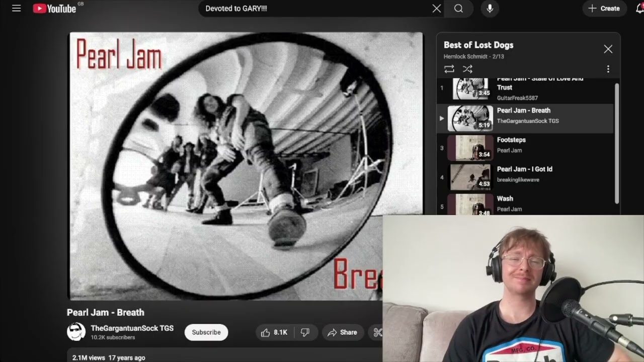Open the Best of Lost Dogs playlist title
The height and width of the screenshot is (362, 644).
(x=478, y=45)
